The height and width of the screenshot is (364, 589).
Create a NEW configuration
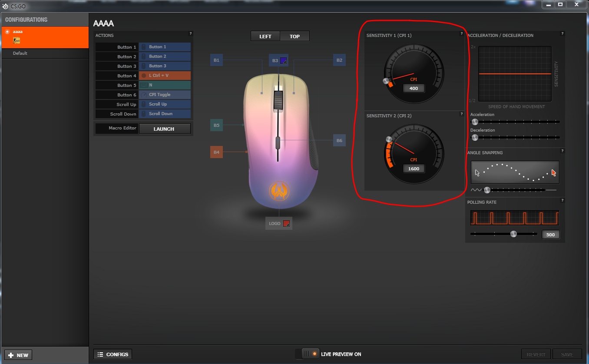pyautogui.click(x=18, y=355)
